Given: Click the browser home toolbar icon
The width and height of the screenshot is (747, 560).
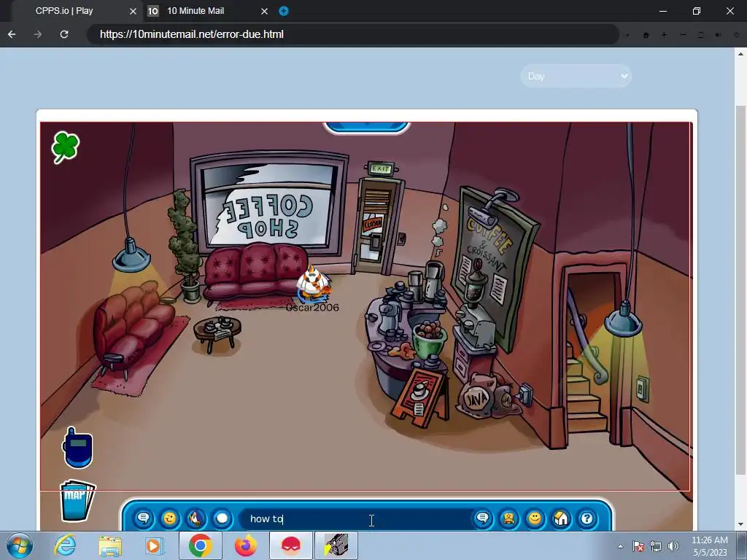Looking at the screenshot, I should (646, 35).
